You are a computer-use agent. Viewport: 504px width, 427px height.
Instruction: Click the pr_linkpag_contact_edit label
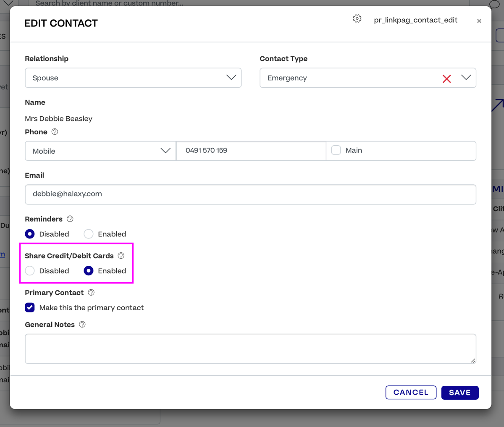pyautogui.click(x=416, y=20)
